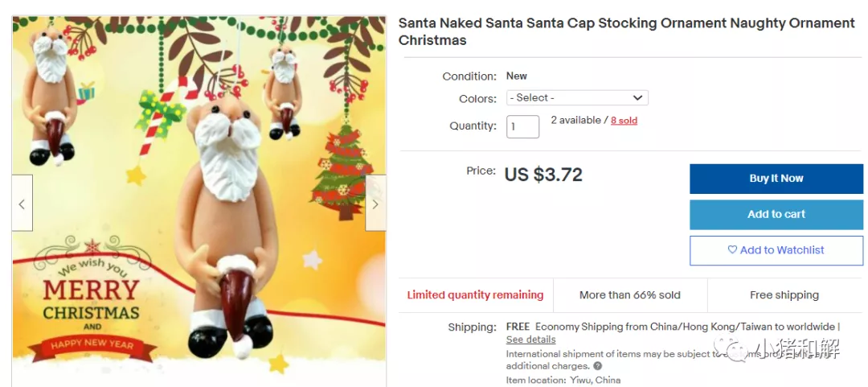
Task: Open the Colors select dropdown
Action: (577, 98)
